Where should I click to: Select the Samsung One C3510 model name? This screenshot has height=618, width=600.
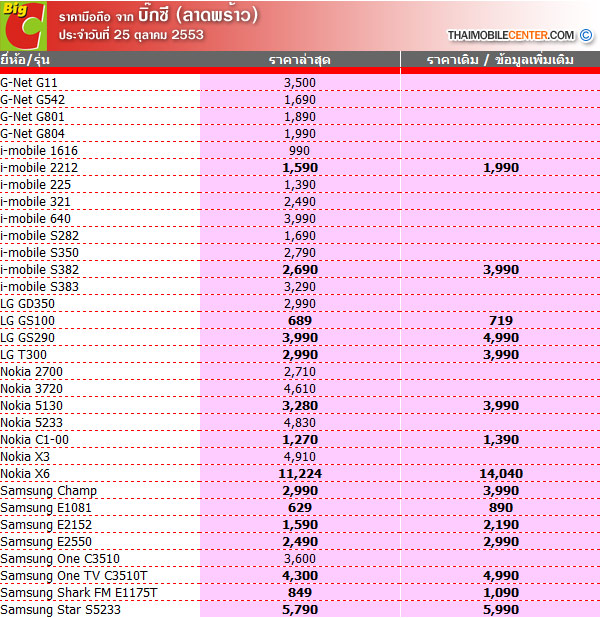[x=60, y=558]
